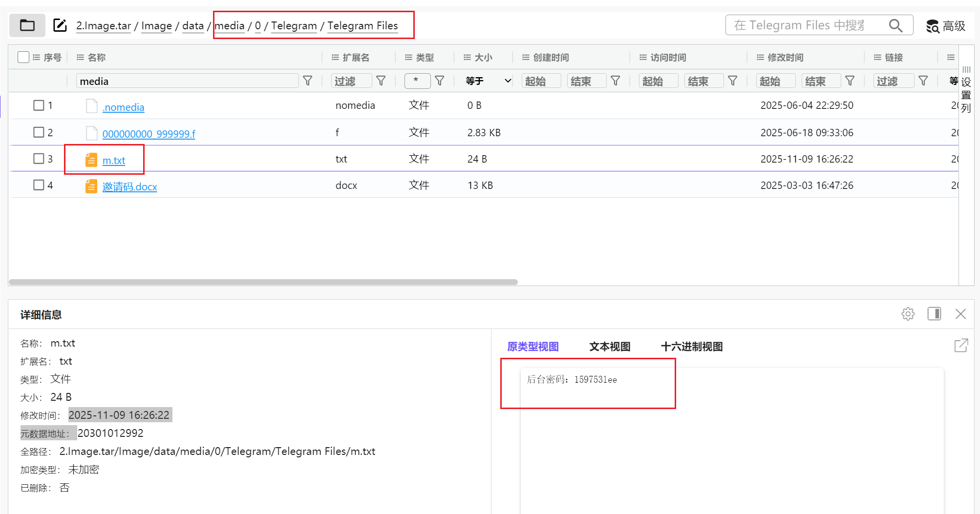Switch to the 文本视图 tab
This screenshot has height=514, width=980.
[609, 347]
